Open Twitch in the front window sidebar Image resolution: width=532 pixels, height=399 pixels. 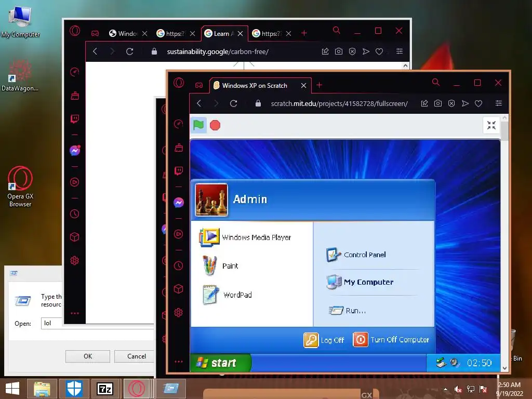pos(179,170)
